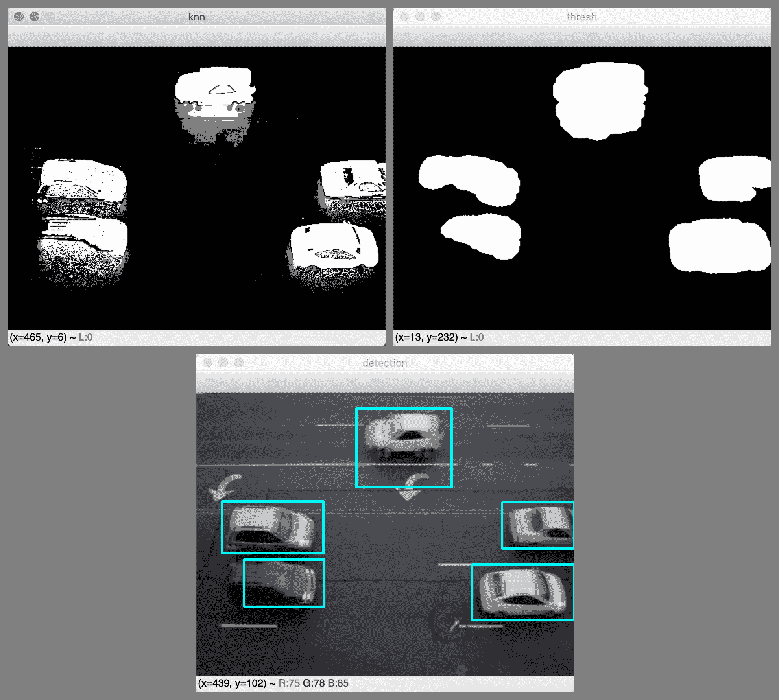Close the knn window

[19, 17]
